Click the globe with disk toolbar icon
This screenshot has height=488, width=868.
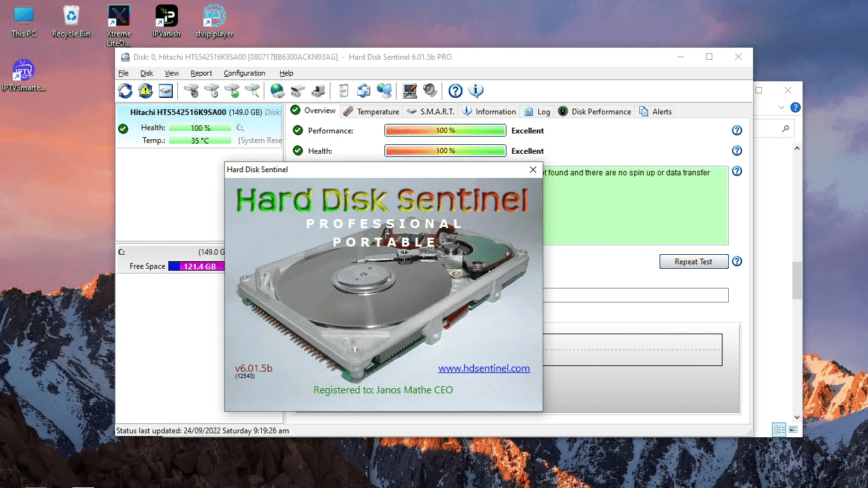tap(278, 91)
